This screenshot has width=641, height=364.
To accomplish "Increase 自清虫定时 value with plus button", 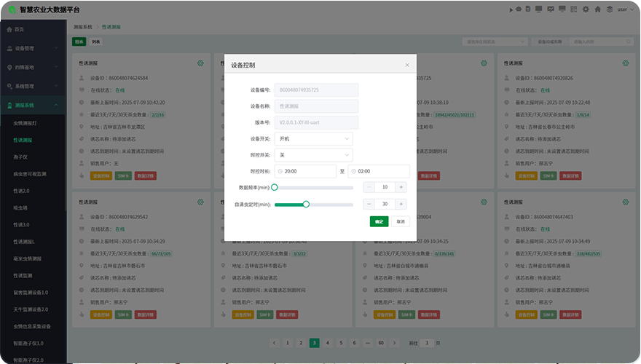I will (401, 204).
